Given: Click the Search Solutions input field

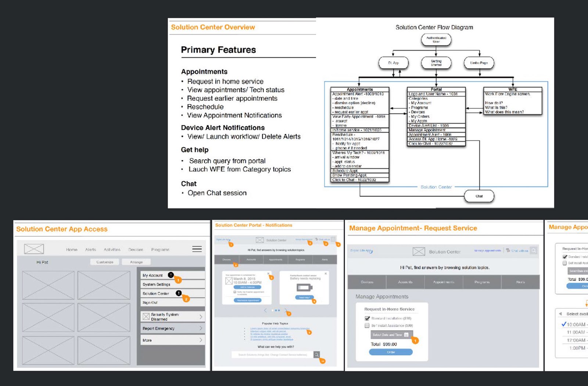Looking at the screenshot, I should pyautogui.click(x=272, y=354).
